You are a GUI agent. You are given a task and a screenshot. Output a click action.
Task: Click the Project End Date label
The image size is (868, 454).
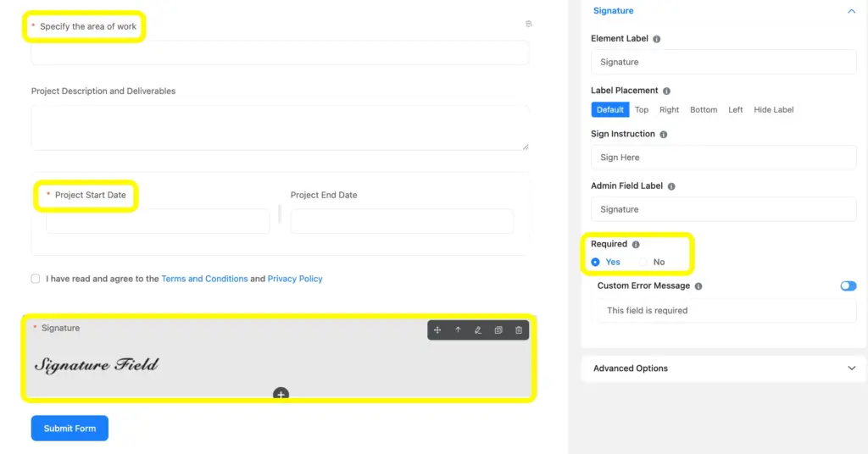(x=324, y=195)
